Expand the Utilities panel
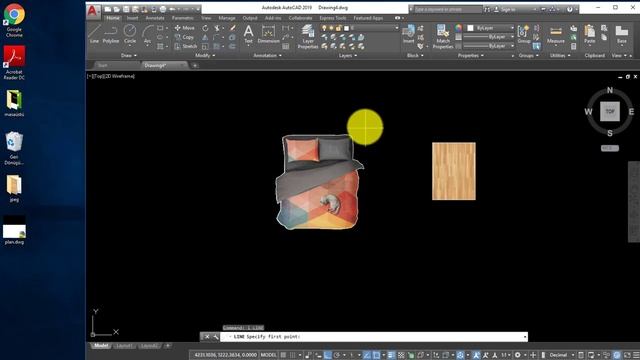Screen dimensions: 640x360 tap(560, 56)
